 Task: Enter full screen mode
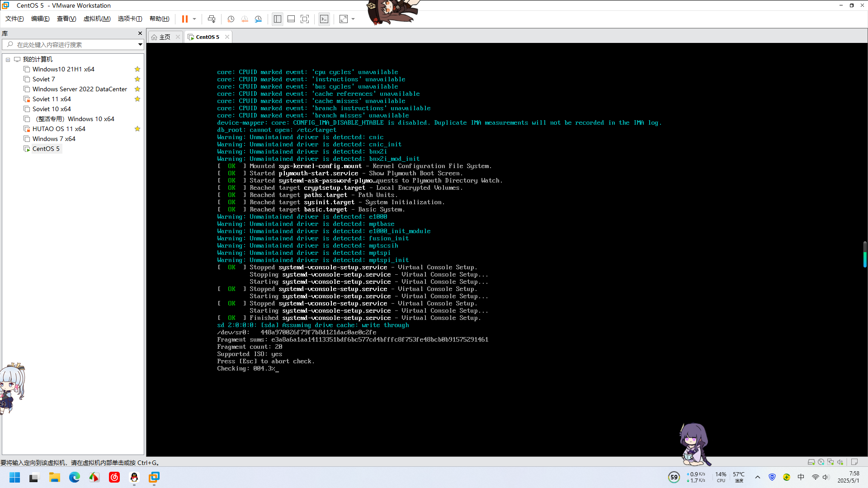305,19
